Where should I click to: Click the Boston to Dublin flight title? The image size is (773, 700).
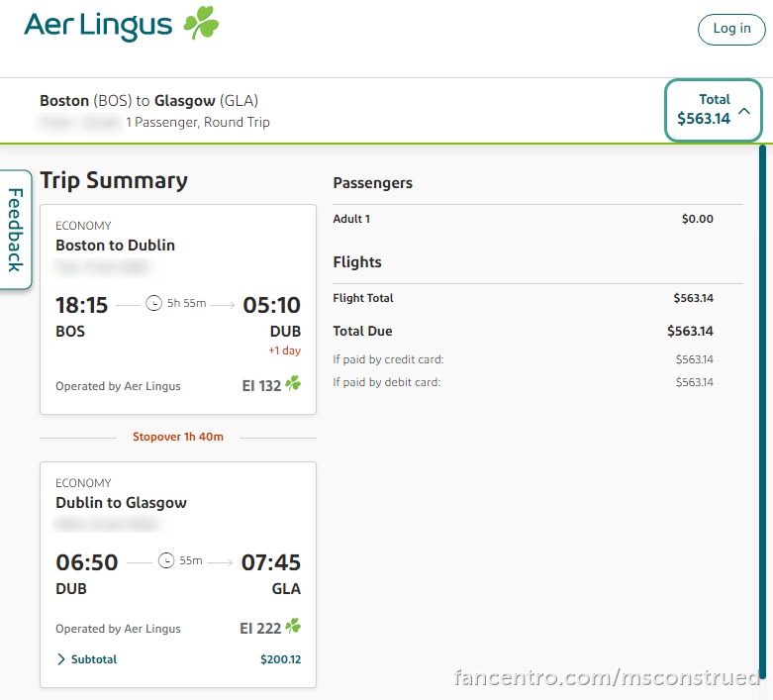[x=116, y=246]
